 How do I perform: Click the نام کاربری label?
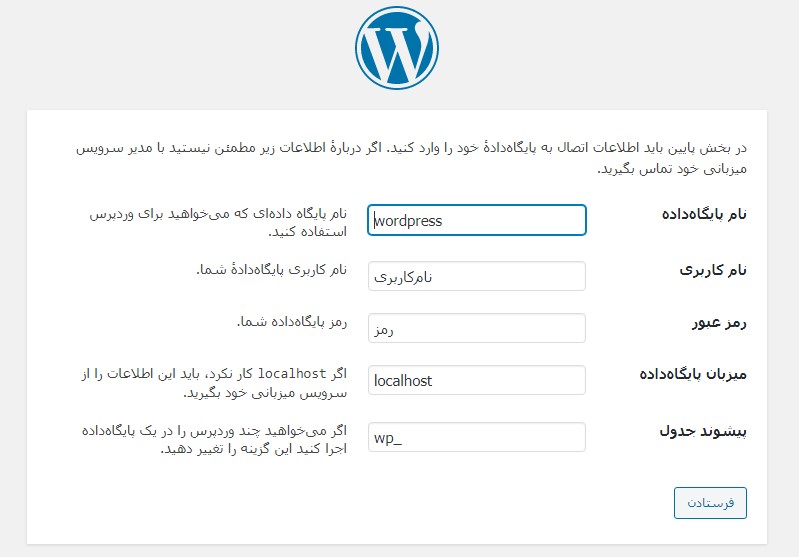click(713, 270)
